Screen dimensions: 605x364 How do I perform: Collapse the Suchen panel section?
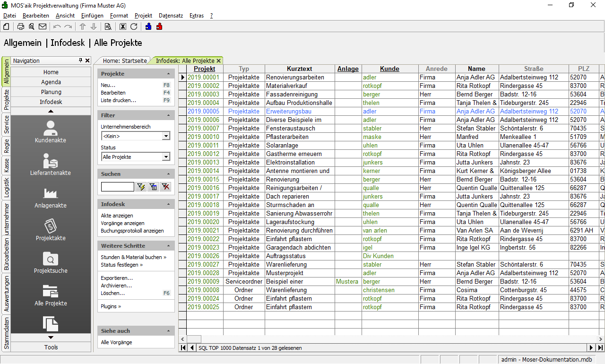(169, 174)
